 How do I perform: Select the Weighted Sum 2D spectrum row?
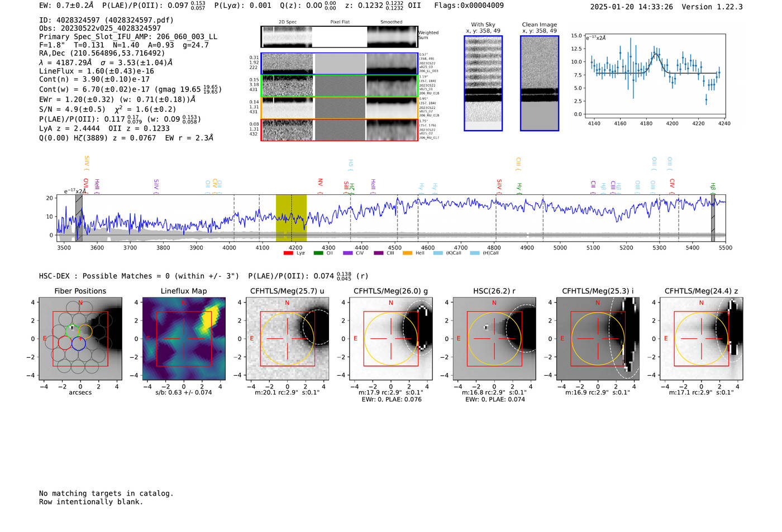[340, 37]
